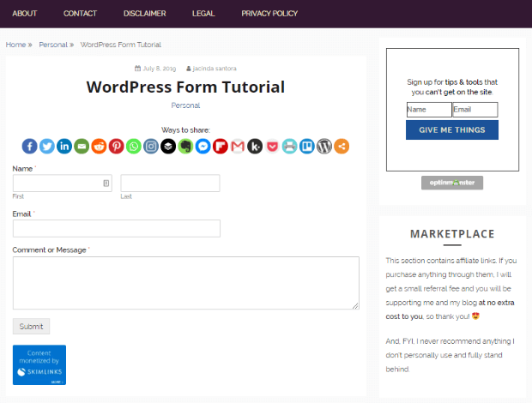Share post on Twitter
532x403 pixels.
pos(47,147)
